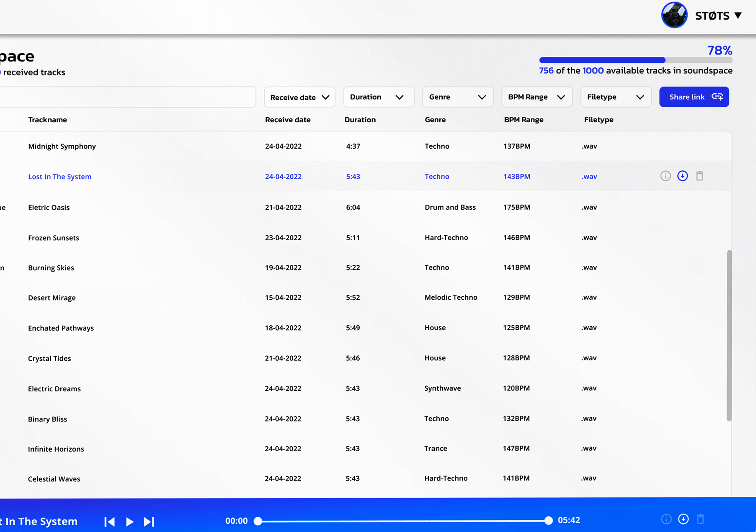
Task: Click the start handle of playback slider
Action: [258, 521]
